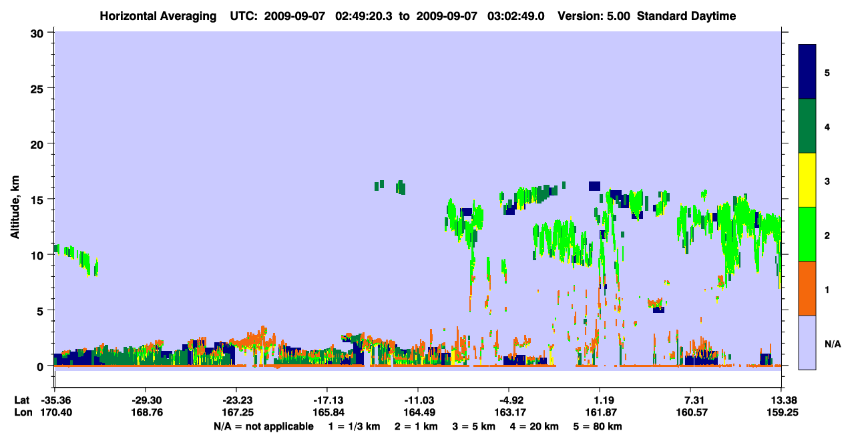Click the 'Standard Daytime' text
Image resolution: width=868 pixels, height=445 pixels.
686,16
